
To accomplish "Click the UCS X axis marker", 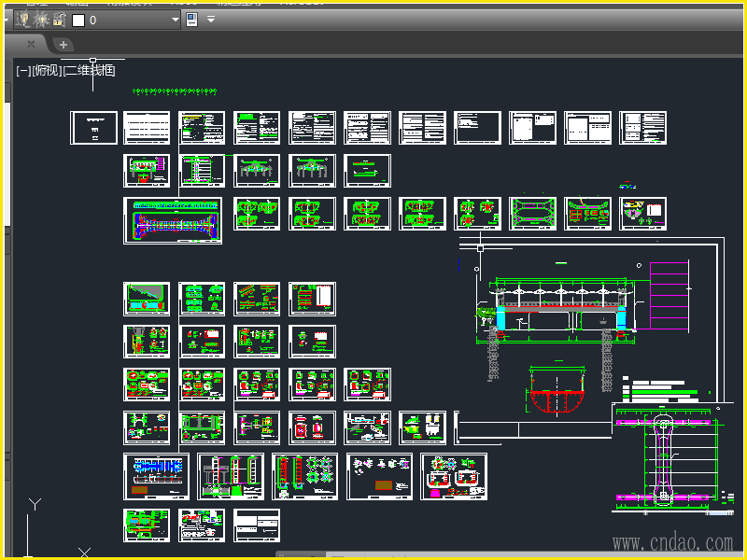I will [x=84, y=553].
